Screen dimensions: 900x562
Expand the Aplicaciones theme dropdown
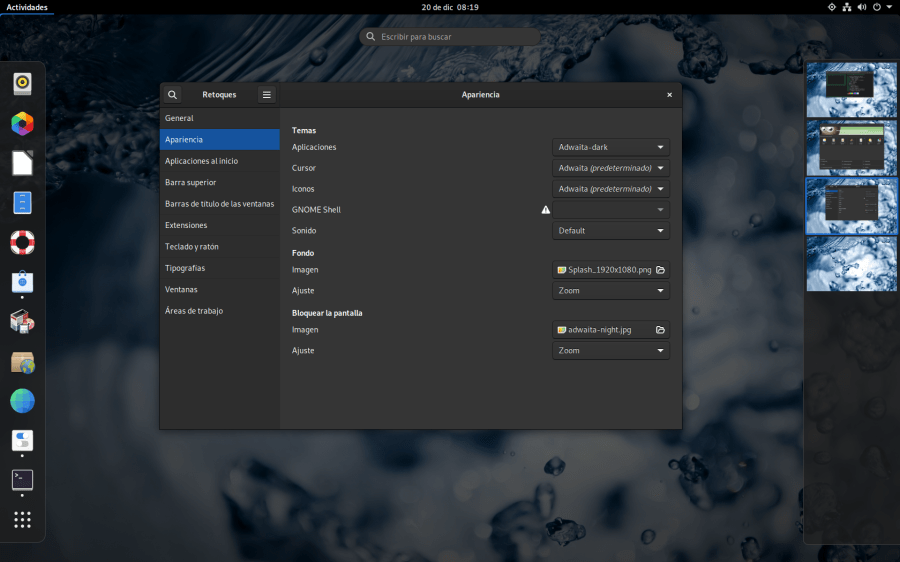tap(611, 147)
